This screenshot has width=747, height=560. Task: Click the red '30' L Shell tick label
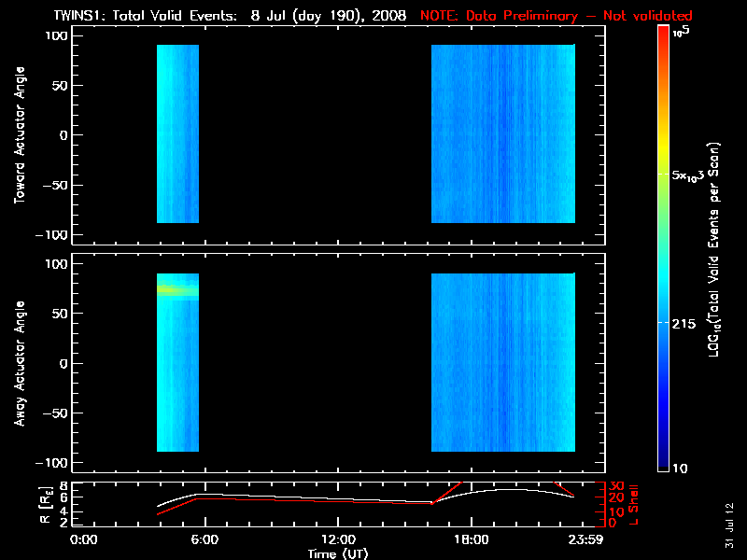pyautogui.click(x=616, y=486)
